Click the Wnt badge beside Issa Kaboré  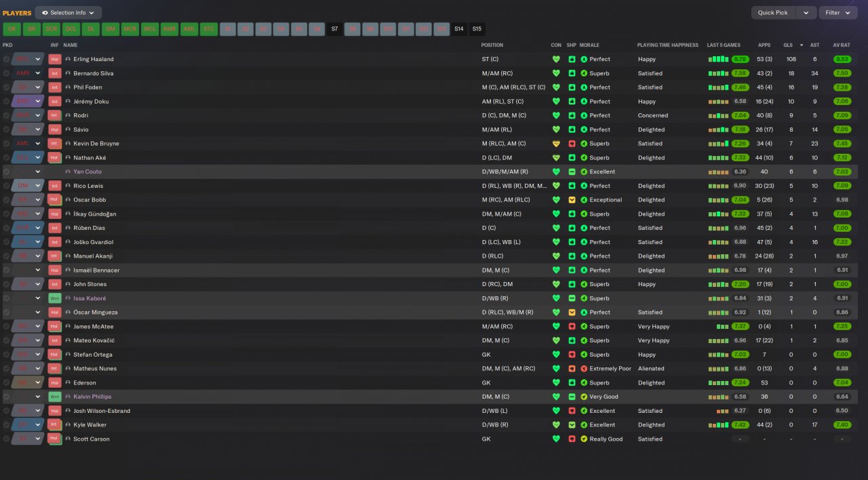point(54,298)
